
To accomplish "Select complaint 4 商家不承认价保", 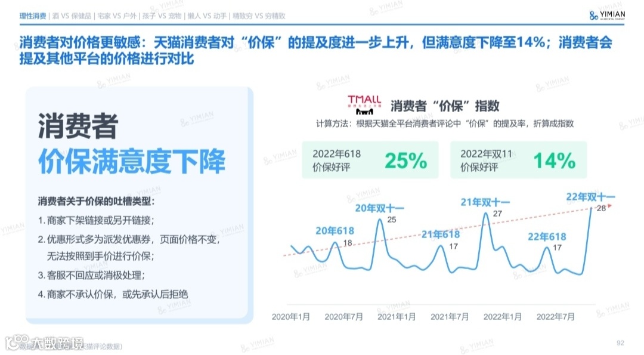I will click(x=113, y=294).
